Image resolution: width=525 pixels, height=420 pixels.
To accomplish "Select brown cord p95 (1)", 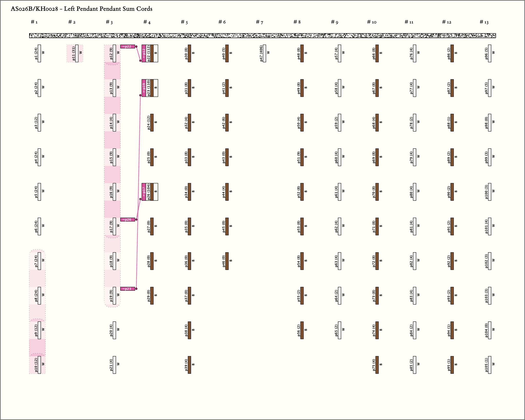I will pyautogui.click(x=452, y=365).
